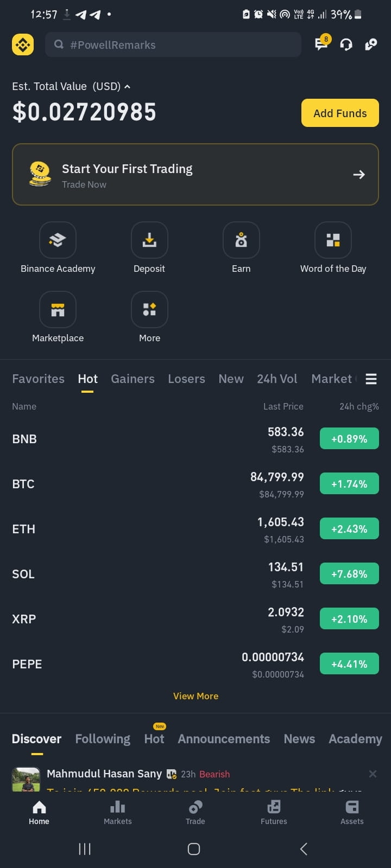Open customer support headset icon
This screenshot has height=868, width=391.
[346, 44]
